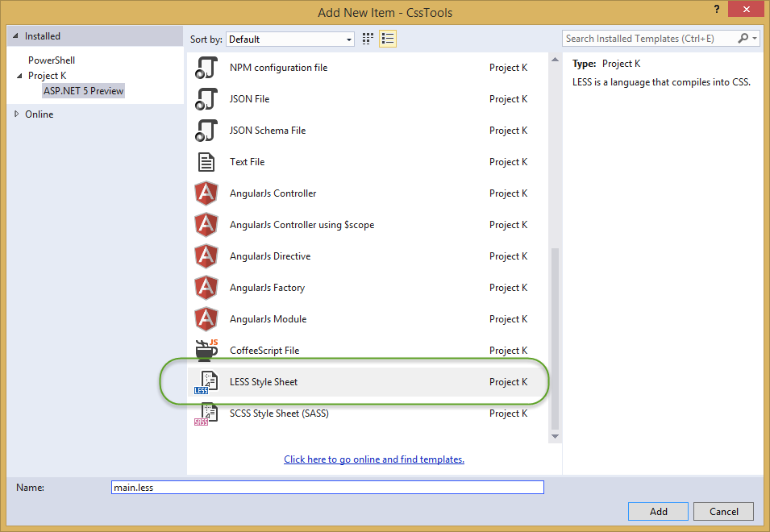This screenshot has height=532, width=770.
Task: Click the AngularJs Module shield icon
Action: (x=206, y=319)
